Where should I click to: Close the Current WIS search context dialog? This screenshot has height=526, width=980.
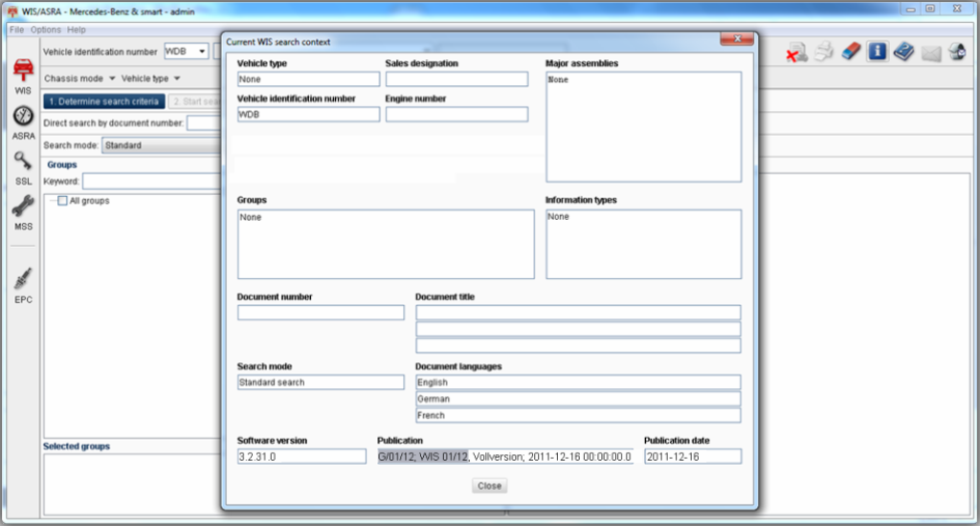point(737,38)
